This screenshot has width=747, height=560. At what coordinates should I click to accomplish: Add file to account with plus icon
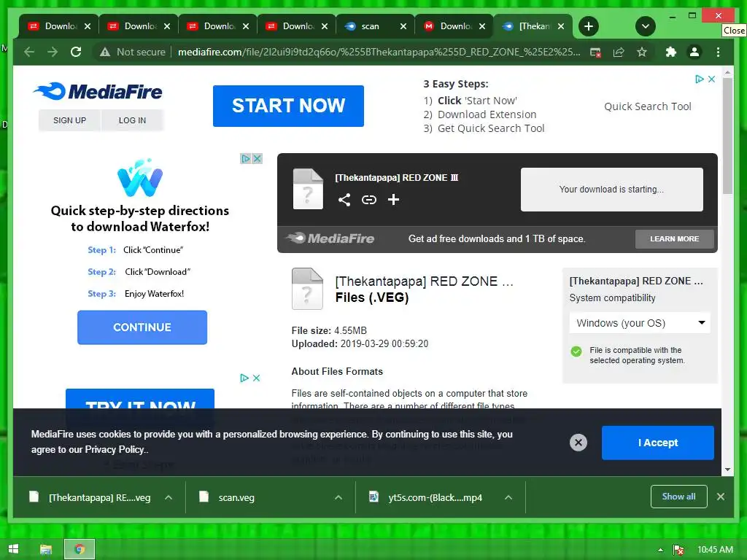point(393,200)
